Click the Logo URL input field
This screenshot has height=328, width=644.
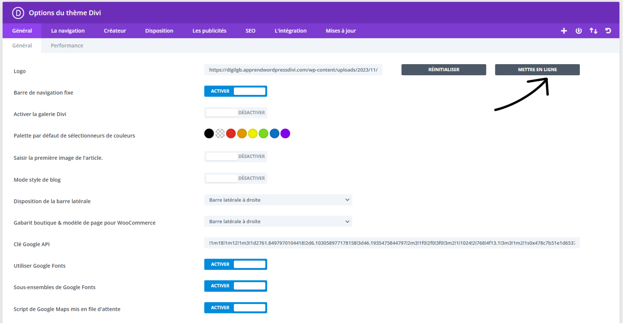pyautogui.click(x=293, y=70)
